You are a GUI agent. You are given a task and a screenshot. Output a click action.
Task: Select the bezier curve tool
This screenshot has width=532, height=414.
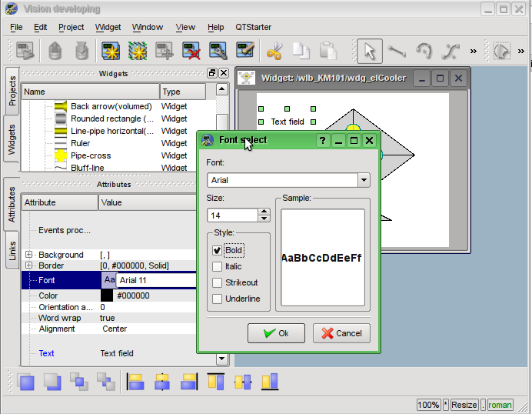450,52
